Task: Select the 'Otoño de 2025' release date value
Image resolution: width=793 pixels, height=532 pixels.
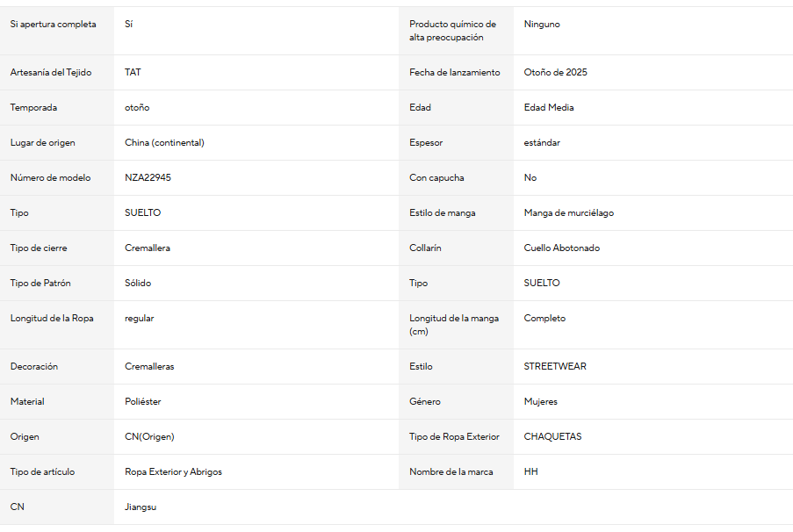Action: click(555, 72)
